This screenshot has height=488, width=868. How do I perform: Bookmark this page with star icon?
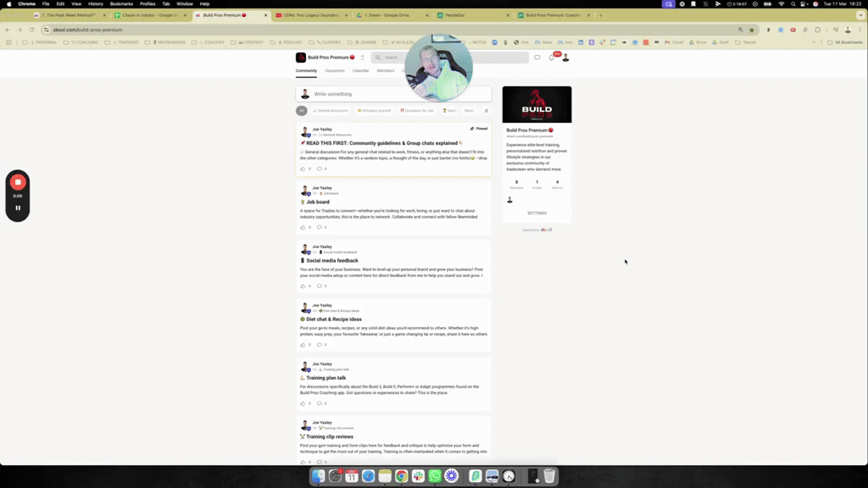coord(752,30)
